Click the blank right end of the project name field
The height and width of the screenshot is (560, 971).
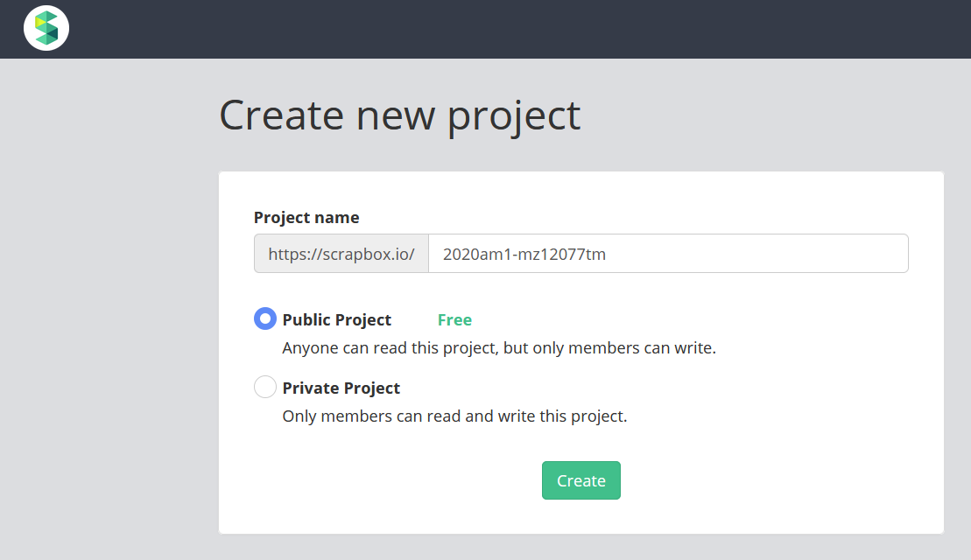tap(788, 254)
